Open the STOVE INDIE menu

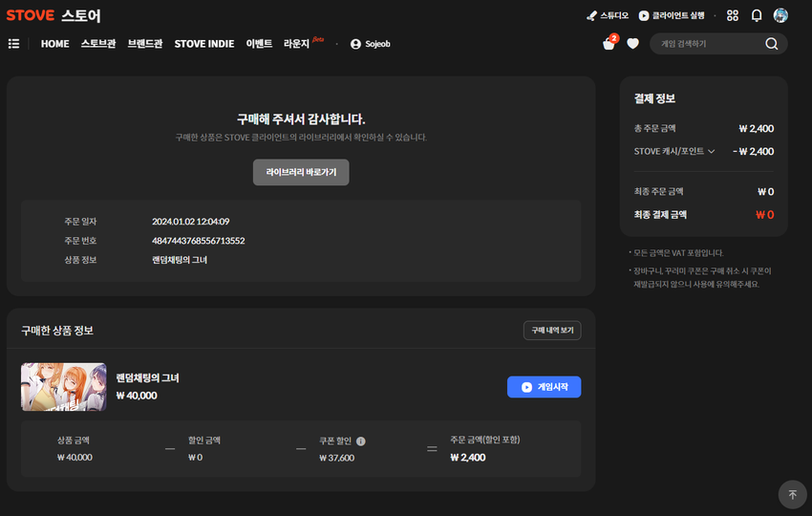204,44
